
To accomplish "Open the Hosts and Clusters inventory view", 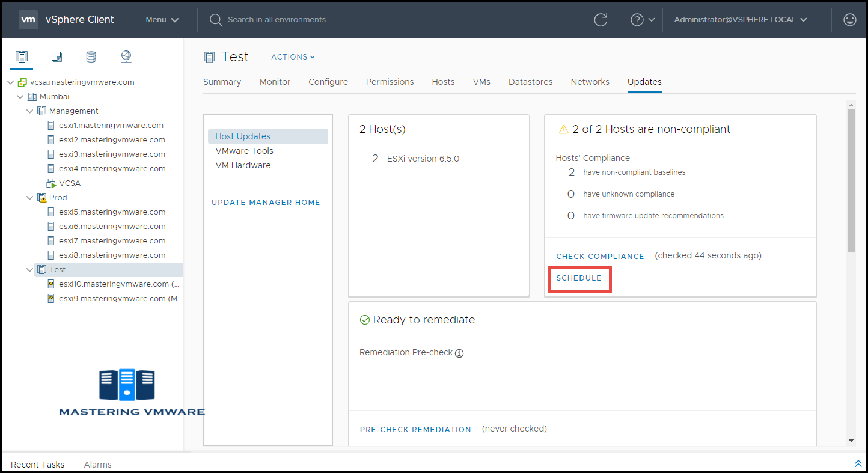I will click(22, 56).
